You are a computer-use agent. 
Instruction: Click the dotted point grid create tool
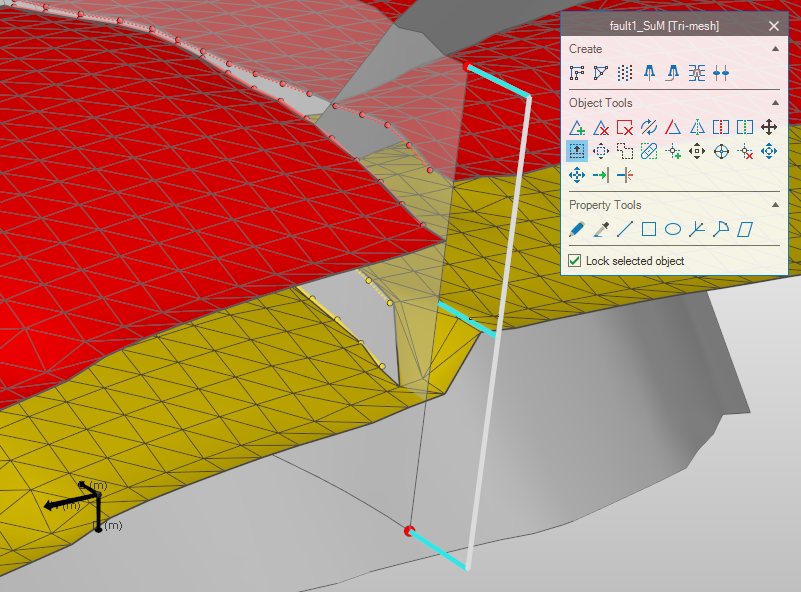[x=625, y=73]
